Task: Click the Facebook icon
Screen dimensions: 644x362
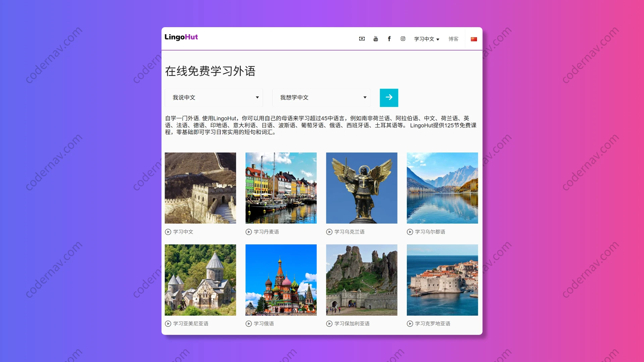Action: tap(389, 39)
